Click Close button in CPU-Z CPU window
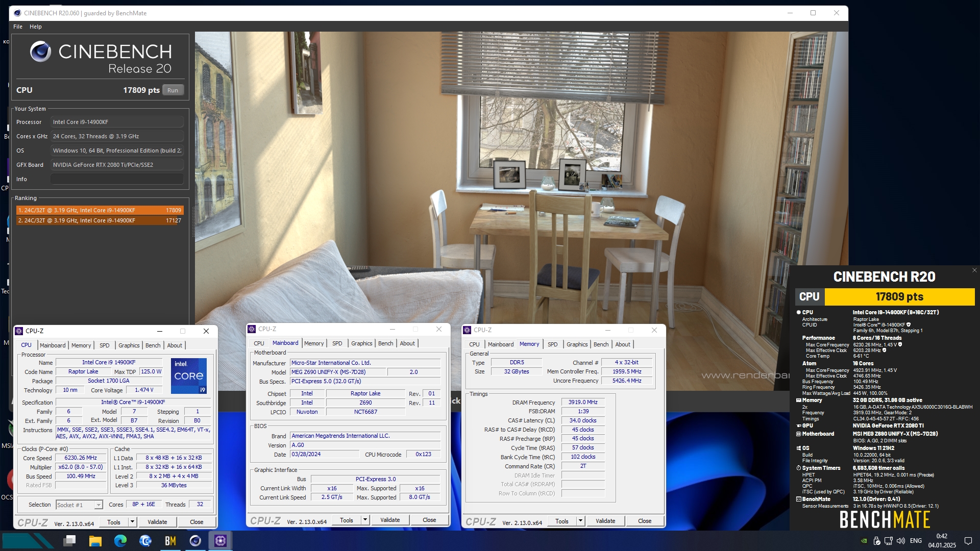 [197, 522]
